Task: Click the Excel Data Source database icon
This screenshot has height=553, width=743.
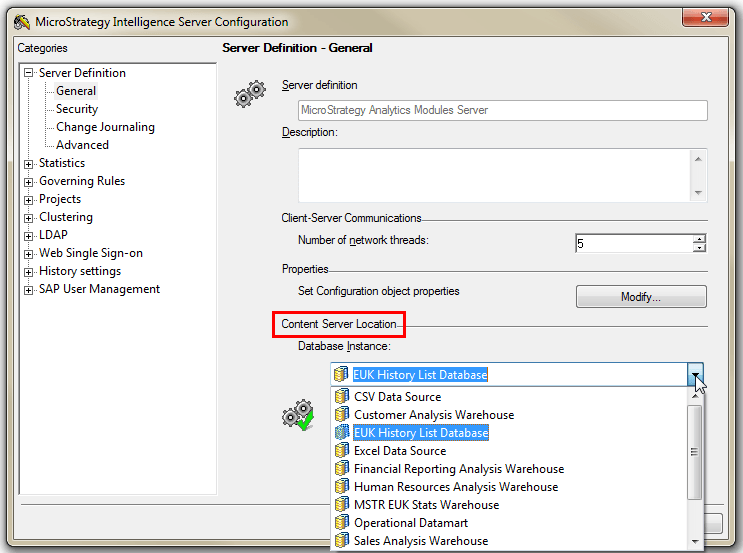Action: pyautogui.click(x=342, y=450)
